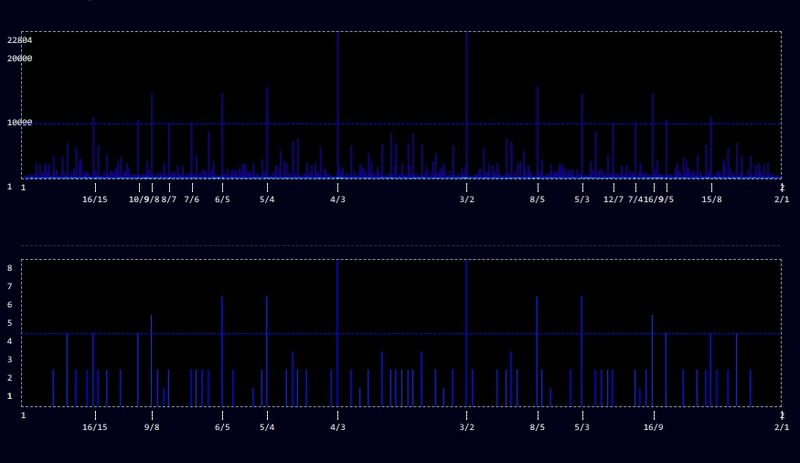Click the 5/4 label in bottom chart

click(267, 427)
